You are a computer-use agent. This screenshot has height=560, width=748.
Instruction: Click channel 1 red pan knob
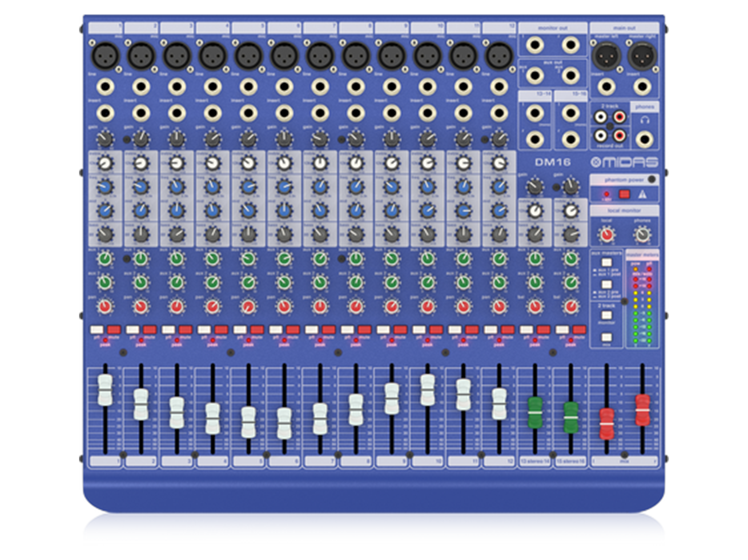[105, 306]
